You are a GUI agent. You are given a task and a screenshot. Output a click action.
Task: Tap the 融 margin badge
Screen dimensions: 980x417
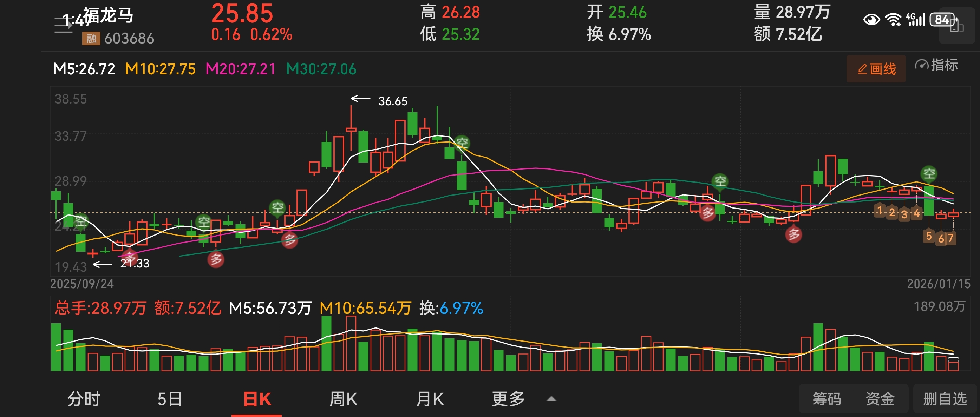[91, 38]
